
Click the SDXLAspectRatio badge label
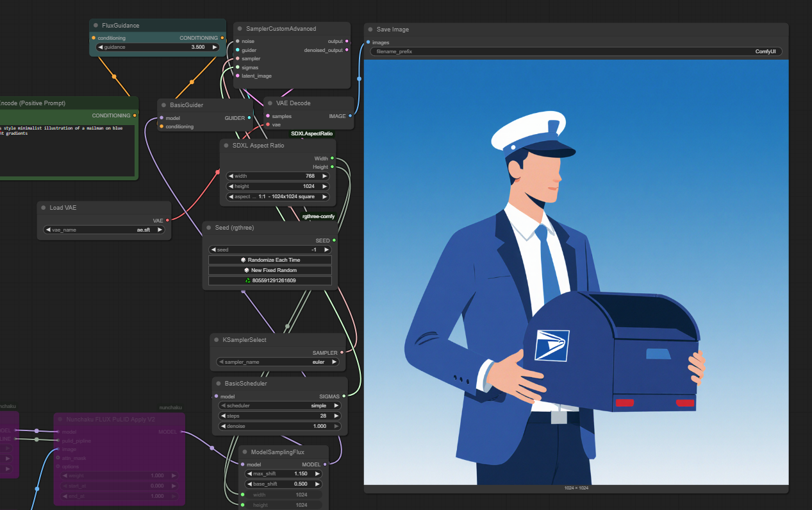pos(311,133)
